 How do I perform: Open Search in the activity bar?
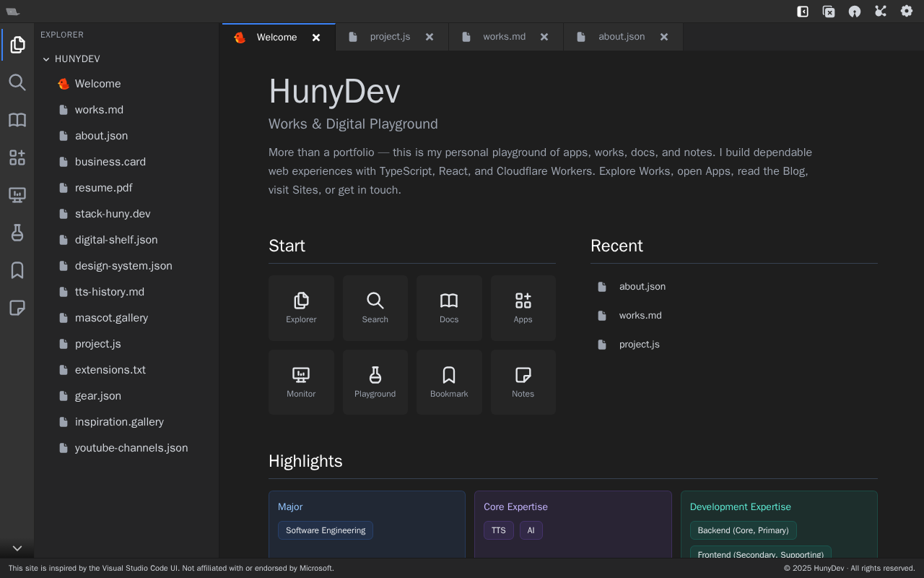click(17, 82)
